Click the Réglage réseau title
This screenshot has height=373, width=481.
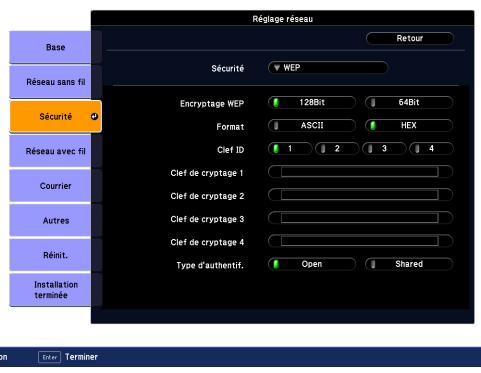[283, 19]
